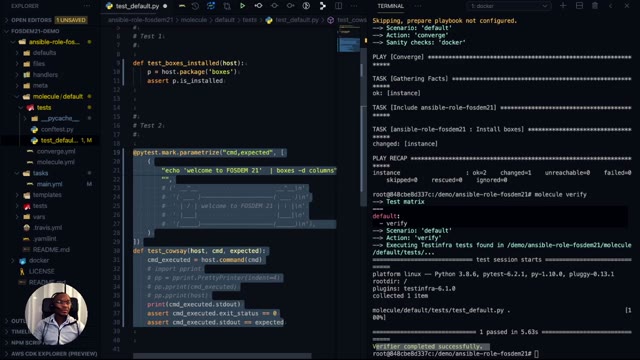Click breadcrumb default
Screen dimensions: 640x360
point(224,20)
